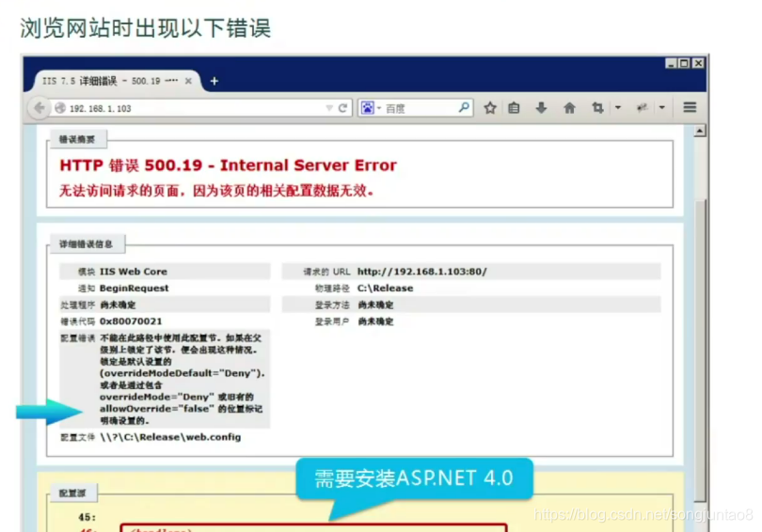Click the physical path C:\Release
This screenshot has height=532, width=762.
[385, 288]
